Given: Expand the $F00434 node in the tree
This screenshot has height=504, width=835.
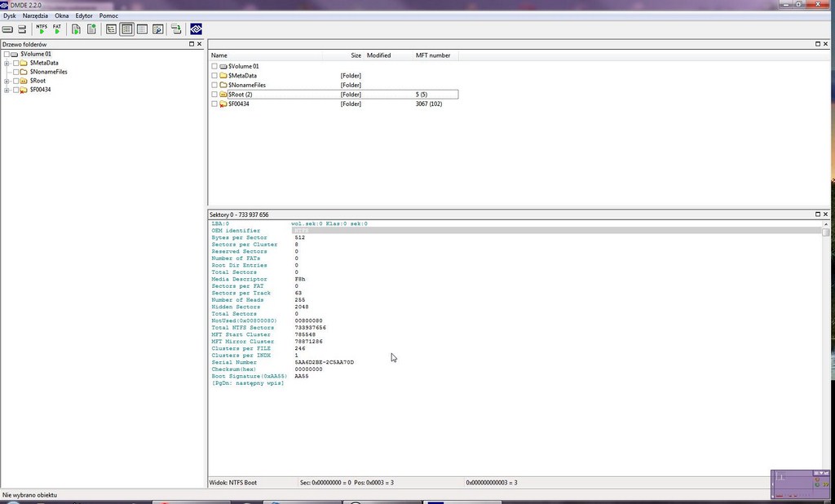Looking at the screenshot, I should coord(7,90).
